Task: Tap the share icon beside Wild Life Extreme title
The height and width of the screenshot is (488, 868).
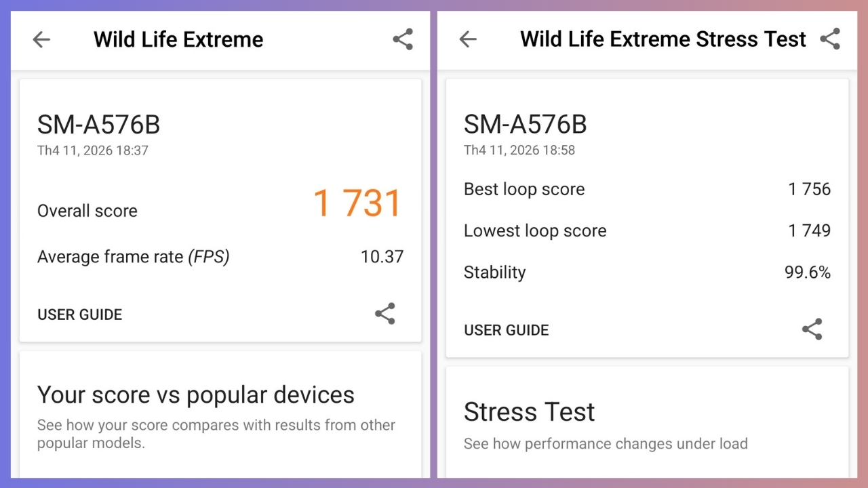Action: coord(403,39)
